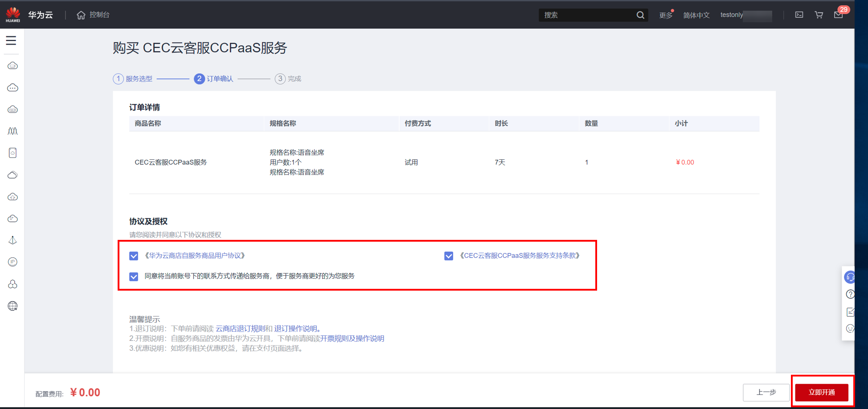Screen dimensions: 868x409
Task: Click sidebar card-shaped cloud phone icon
Action: point(13,153)
